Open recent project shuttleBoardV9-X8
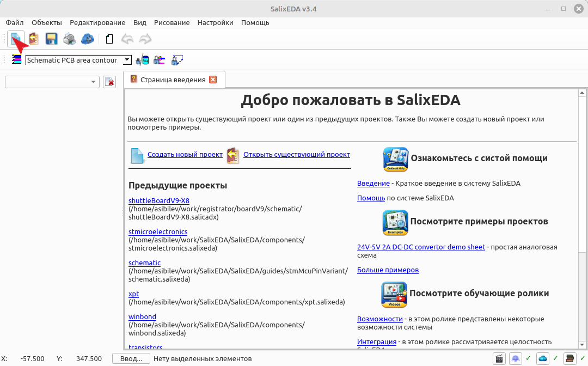588x366 pixels. [x=158, y=200]
